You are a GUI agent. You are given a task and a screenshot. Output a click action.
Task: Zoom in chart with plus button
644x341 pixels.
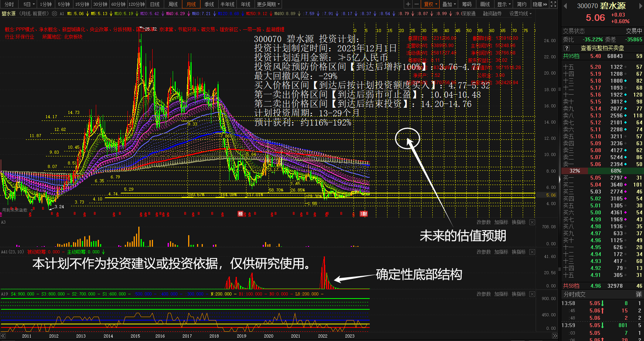point(408,4)
